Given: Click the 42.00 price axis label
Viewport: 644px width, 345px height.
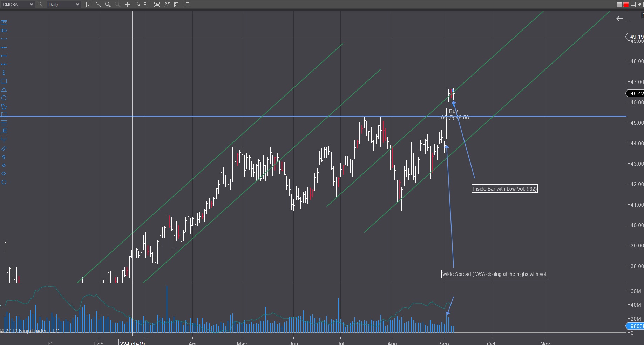Looking at the screenshot, I should click(637, 184).
